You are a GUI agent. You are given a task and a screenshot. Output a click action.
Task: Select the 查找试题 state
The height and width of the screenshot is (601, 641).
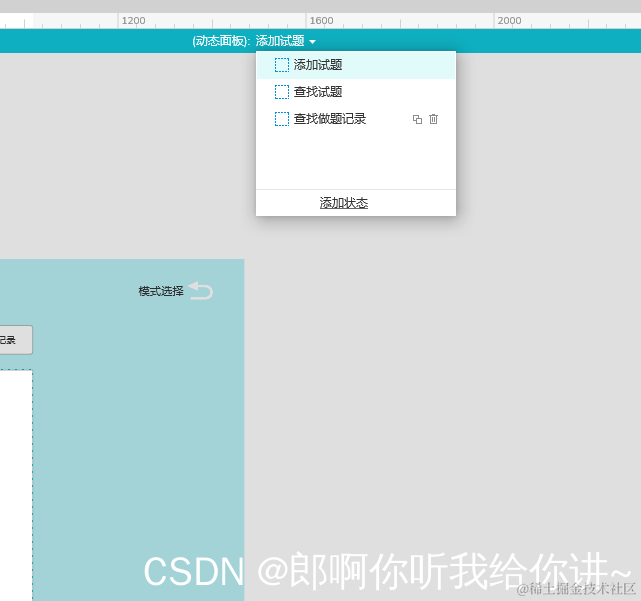click(356, 92)
